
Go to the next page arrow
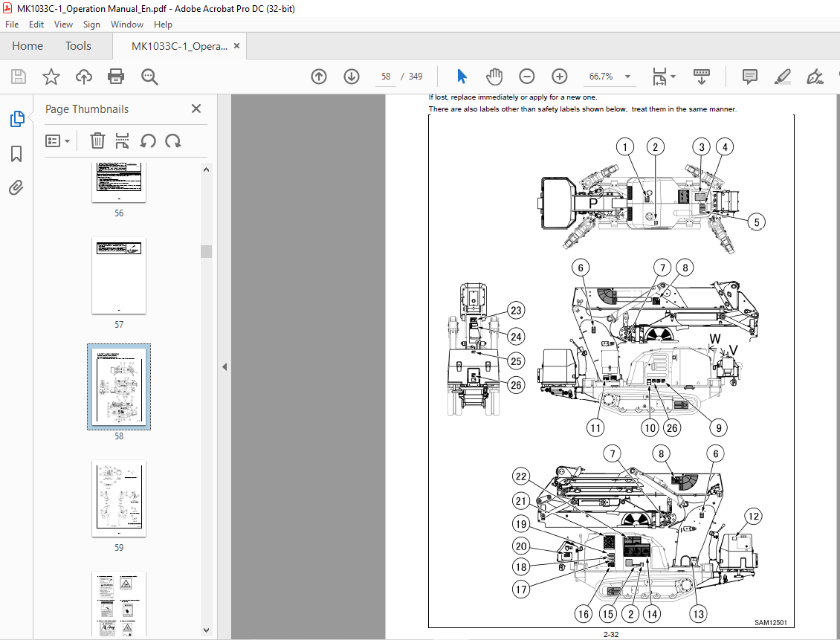(352, 77)
